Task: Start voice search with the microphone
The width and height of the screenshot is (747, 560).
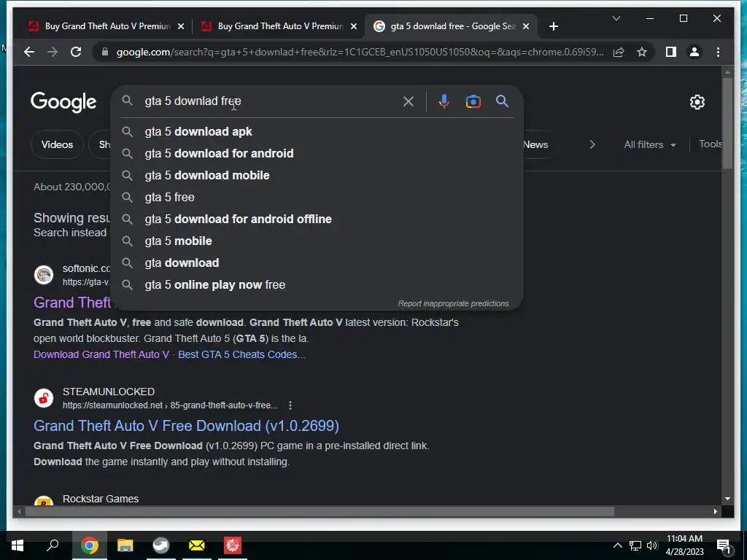Action: (444, 101)
